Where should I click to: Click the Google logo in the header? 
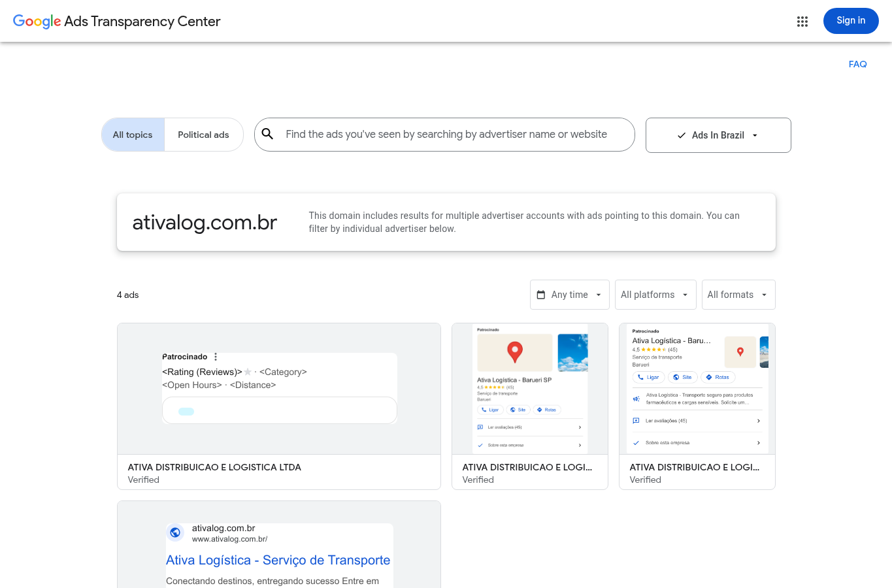click(37, 22)
